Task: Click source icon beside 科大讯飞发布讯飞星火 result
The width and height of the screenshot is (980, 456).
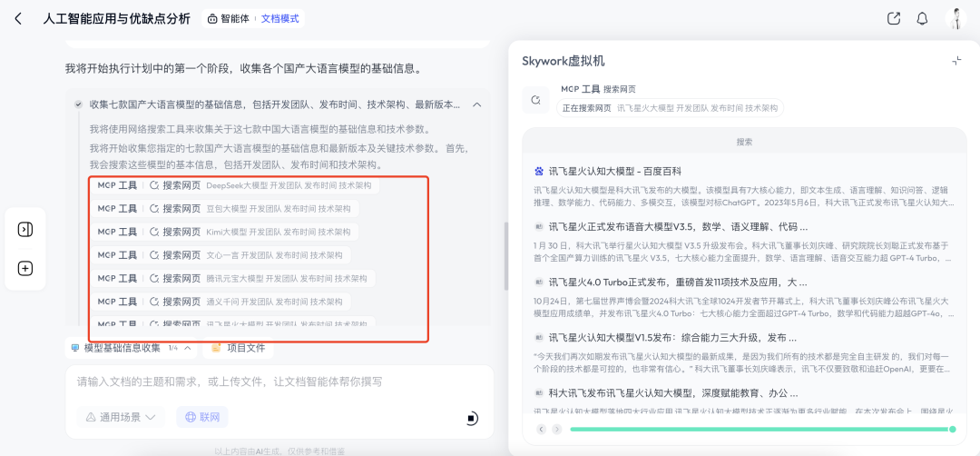Action: click(x=539, y=393)
